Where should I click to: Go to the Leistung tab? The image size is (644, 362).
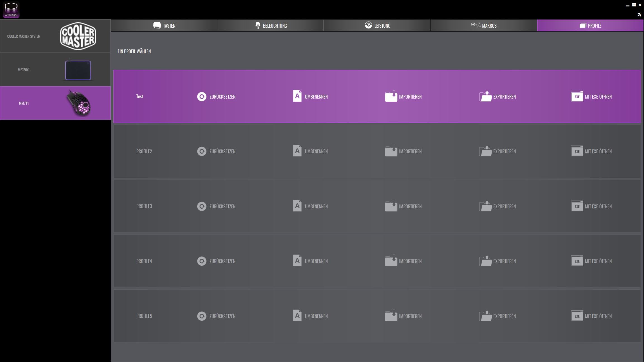point(377,26)
